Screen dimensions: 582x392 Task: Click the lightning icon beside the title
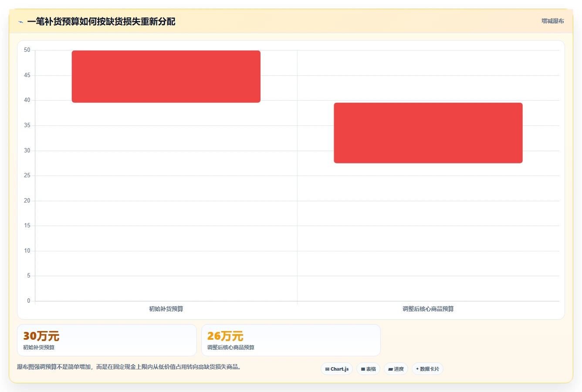pos(20,22)
